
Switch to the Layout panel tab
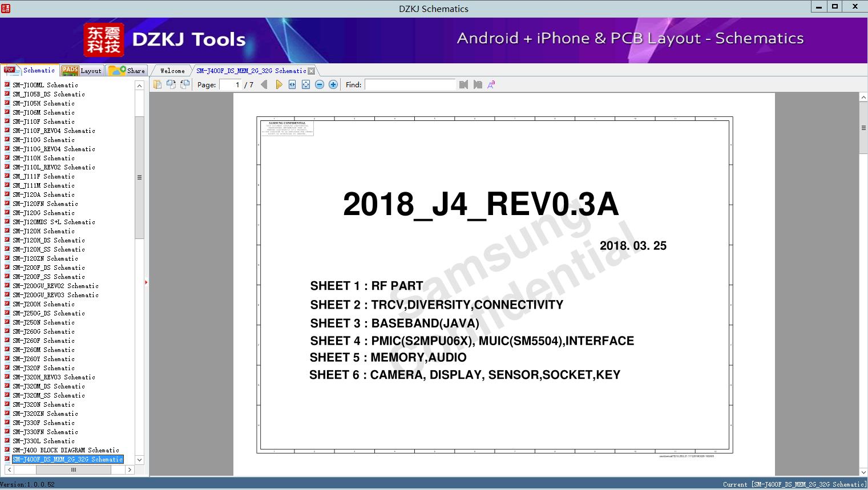[81, 71]
